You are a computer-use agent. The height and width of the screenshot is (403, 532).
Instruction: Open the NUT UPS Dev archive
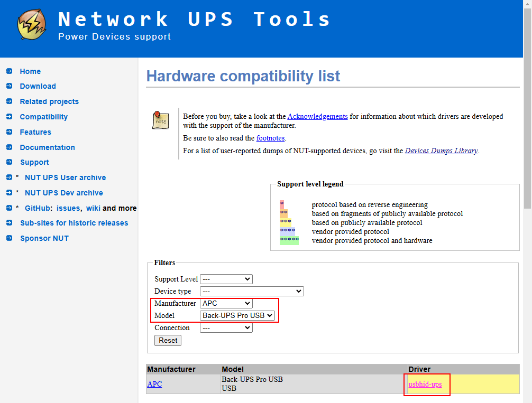pyautogui.click(x=64, y=192)
